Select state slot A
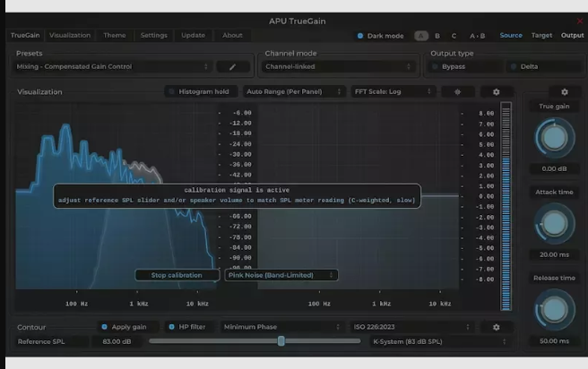 tap(421, 36)
